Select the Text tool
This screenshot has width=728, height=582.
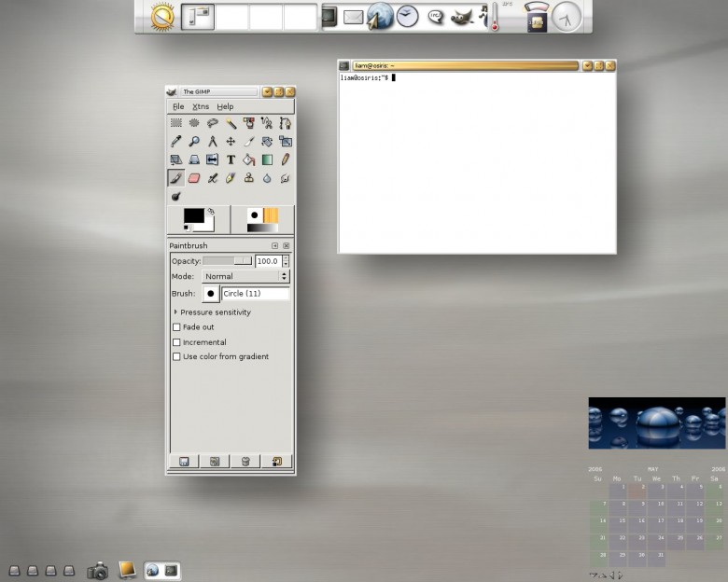point(231,159)
